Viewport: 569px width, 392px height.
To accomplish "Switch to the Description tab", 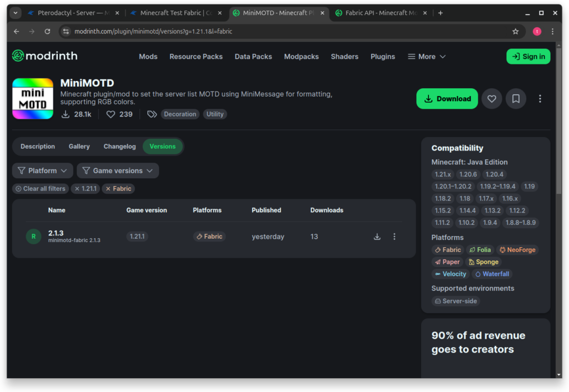I will point(38,147).
